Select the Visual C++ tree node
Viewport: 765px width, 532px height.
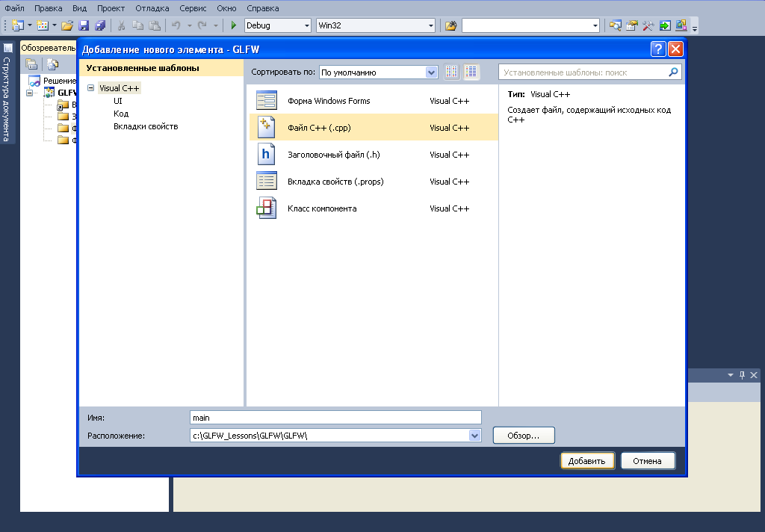(119, 88)
